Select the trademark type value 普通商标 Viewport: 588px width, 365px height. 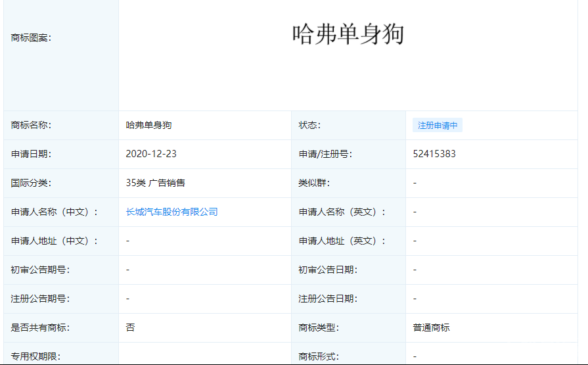(x=431, y=328)
